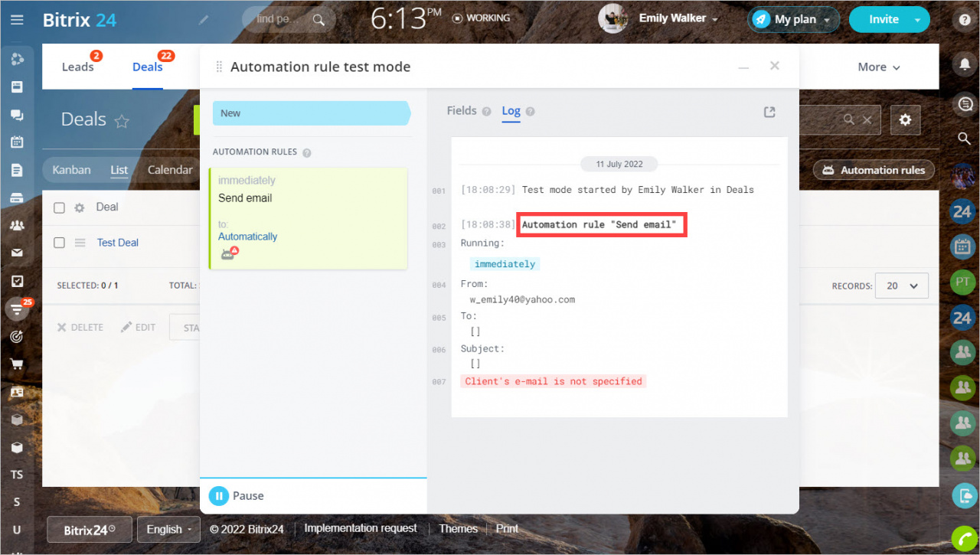
Task: Toggle the WORKING status indicator
Action: point(481,18)
